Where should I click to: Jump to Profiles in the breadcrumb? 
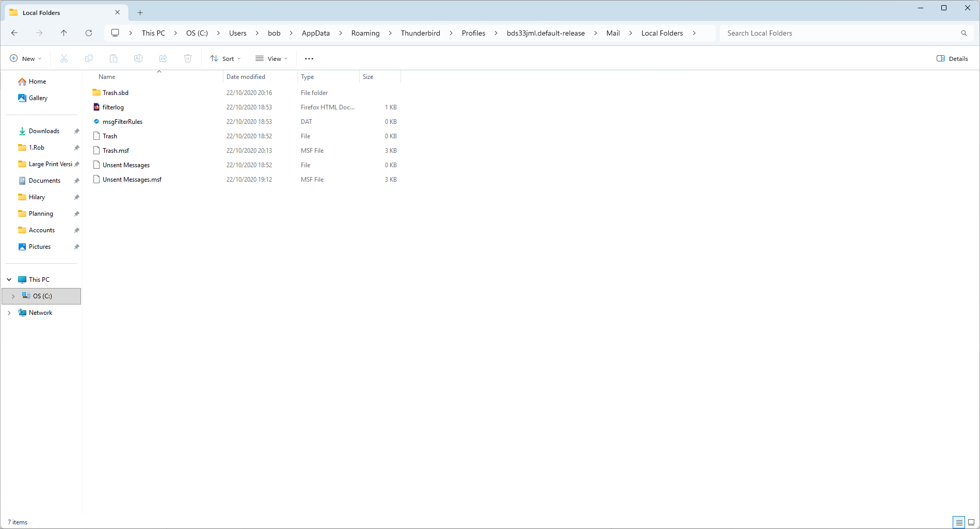click(474, 33)
